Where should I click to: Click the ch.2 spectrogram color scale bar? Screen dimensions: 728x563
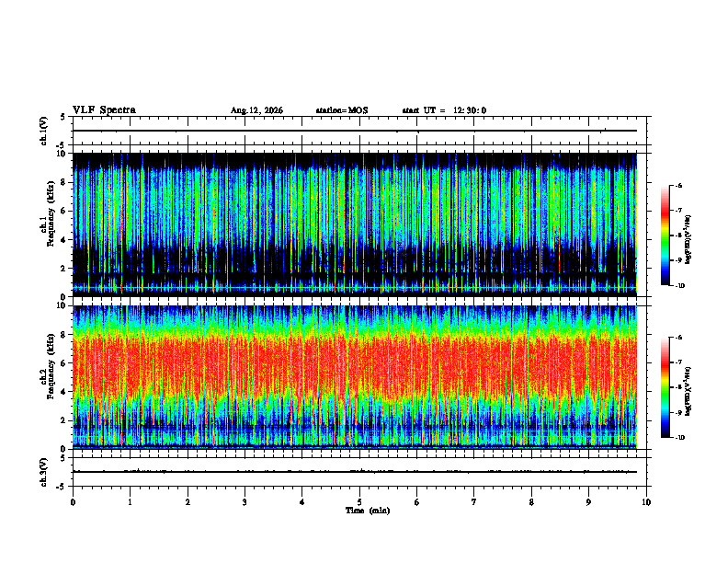coord(665,387)
